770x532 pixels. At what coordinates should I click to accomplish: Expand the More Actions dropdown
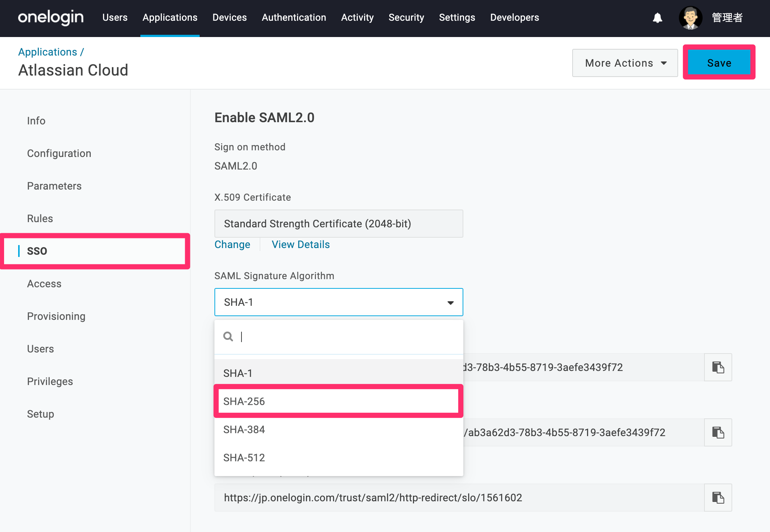pyautogui.click(x=625, y=63)
